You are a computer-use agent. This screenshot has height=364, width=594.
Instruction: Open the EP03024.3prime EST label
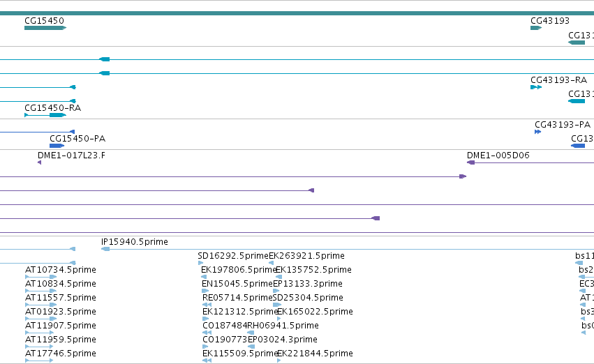click(x=283, y=340)
